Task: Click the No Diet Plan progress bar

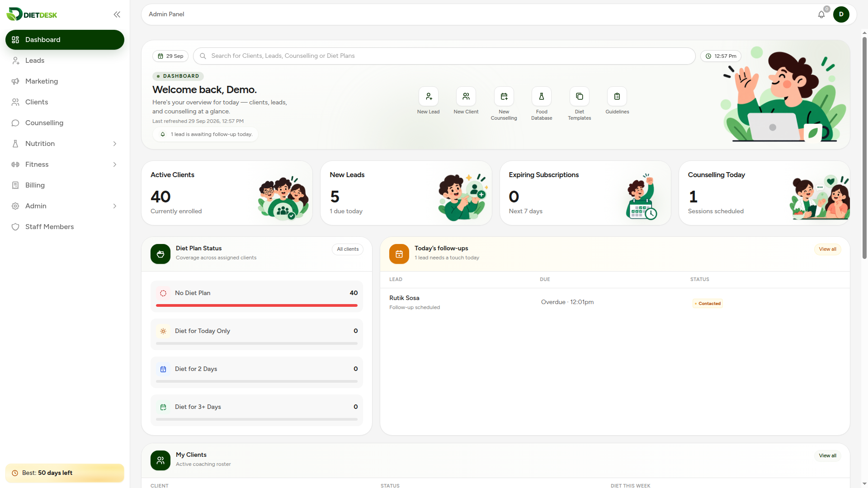Action: [x=257, y=305]
